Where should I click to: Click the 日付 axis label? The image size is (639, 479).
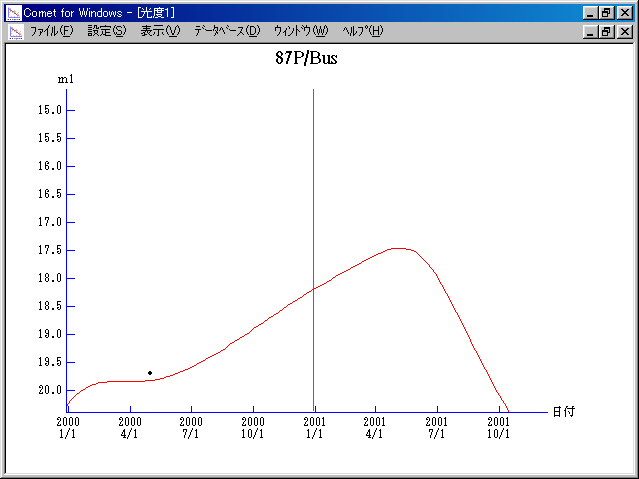[563, 411]
